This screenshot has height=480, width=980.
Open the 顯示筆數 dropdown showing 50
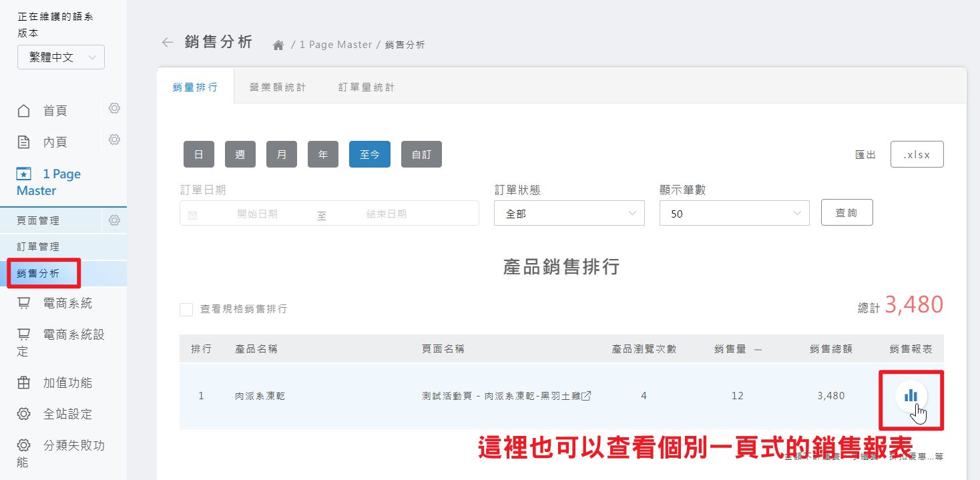[734, 213]
